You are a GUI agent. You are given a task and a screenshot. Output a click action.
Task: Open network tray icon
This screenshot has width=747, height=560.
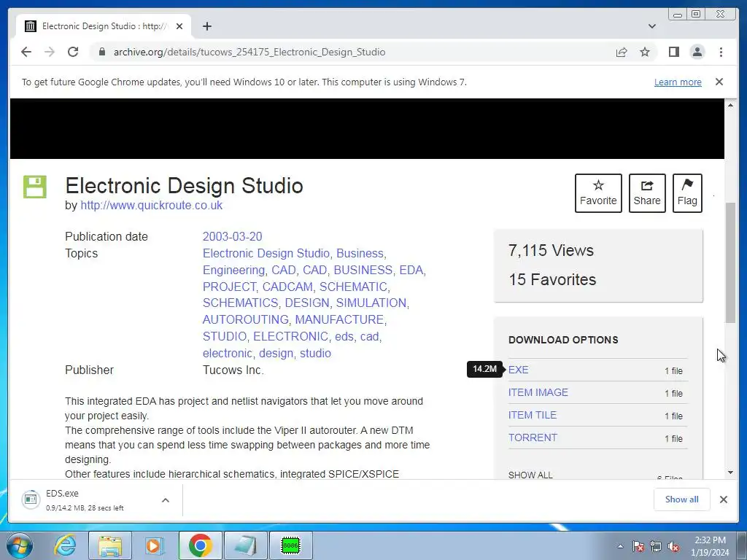(x=656, y=546)
